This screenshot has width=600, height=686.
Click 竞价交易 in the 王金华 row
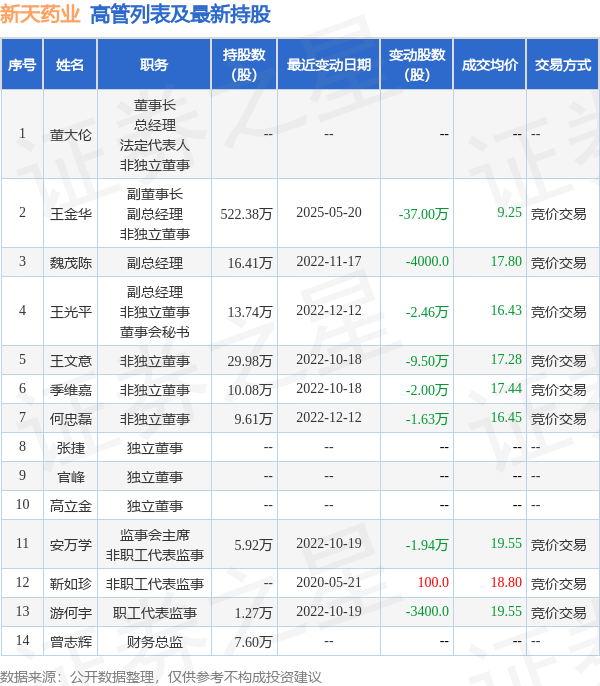coord(558,214)
